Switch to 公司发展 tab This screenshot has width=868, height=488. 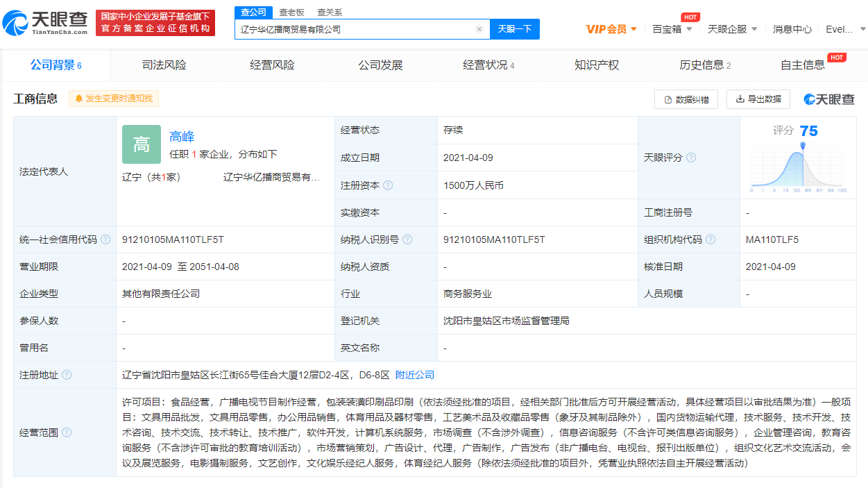381,65
